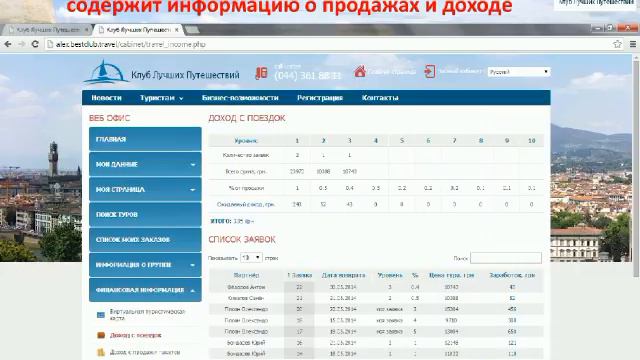Open the Регистрация menu item

(320, 98)
